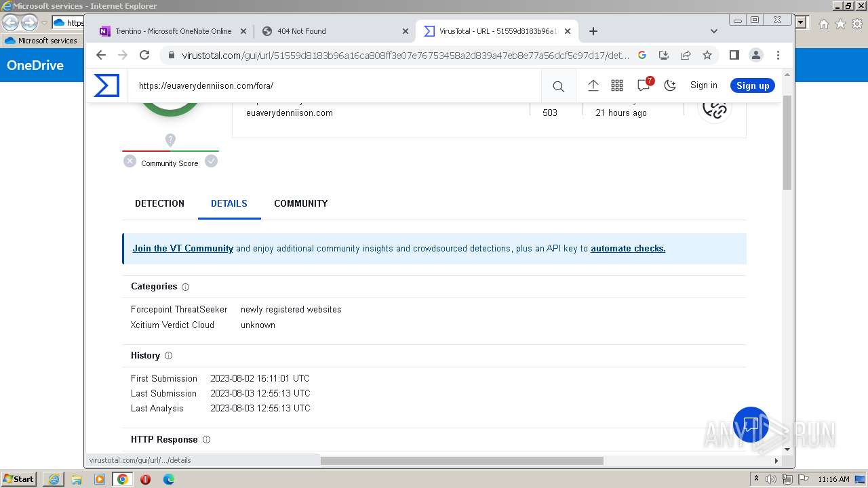Viewport: 868px width, 488px height.
Task: Click the Google icon in address bar
Action: pos(642,55)
